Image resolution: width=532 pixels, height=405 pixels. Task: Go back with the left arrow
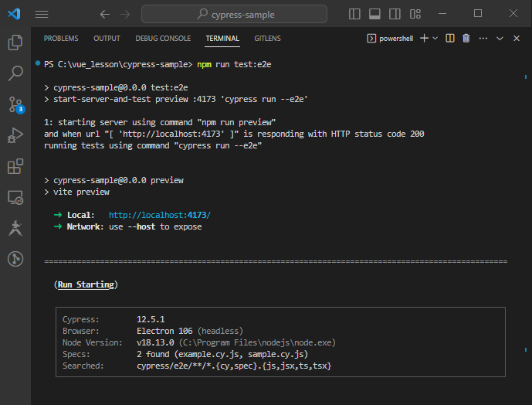(105, 14)
